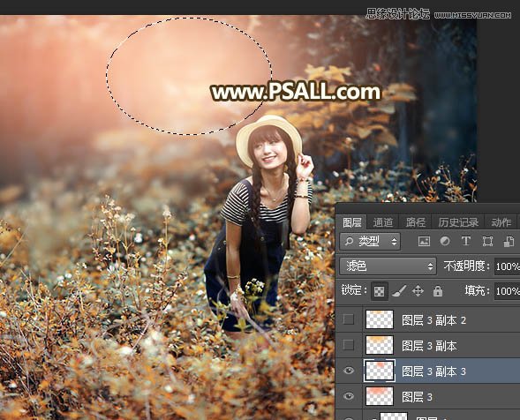Open the 滤色 blend mode dropdown
The height and width of the screenshot is (420, 520).
coord(388,266)
